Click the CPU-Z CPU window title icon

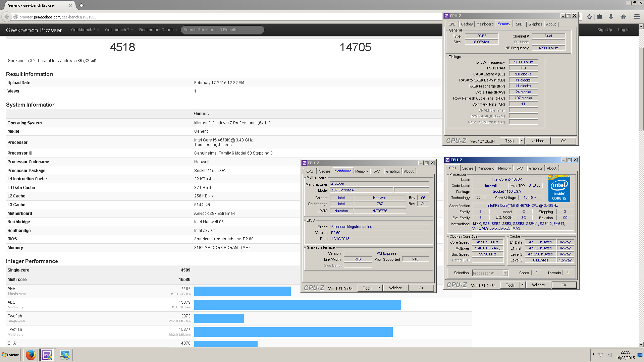447,160
